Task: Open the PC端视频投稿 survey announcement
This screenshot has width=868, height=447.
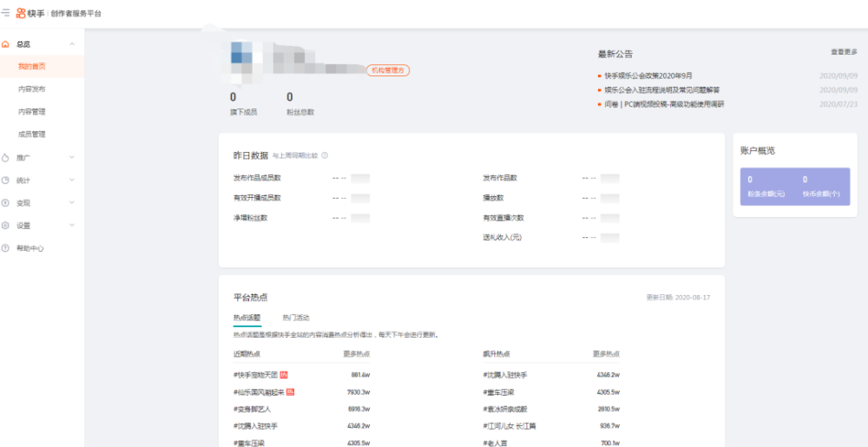Action: (664, 104)
